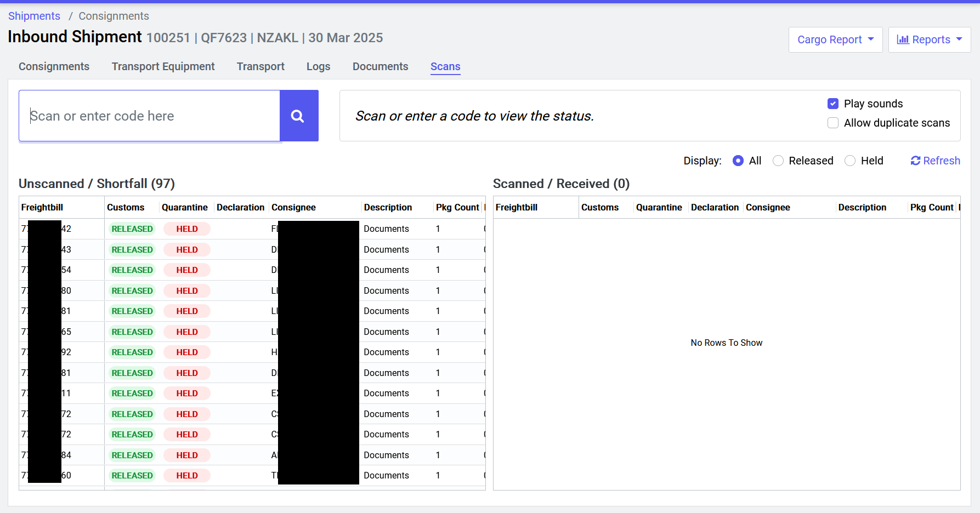Screen dimensions: 980x513
Task: Click Documents cell in freightbill ending 54 row
Action: pyautogui.click(x=386, y=270)
